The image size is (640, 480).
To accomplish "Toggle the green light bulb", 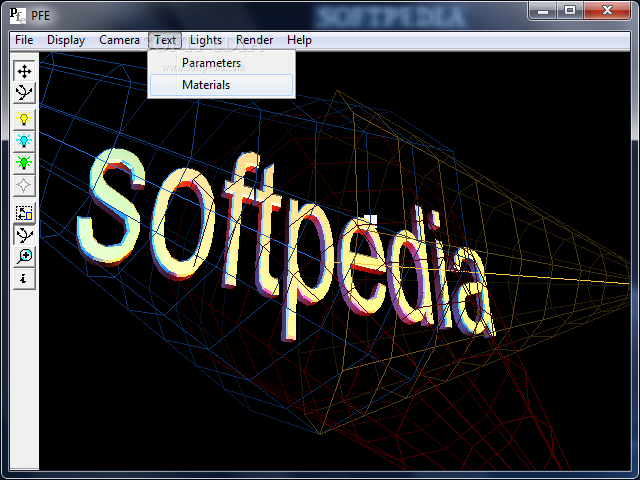I will [24, 163].
